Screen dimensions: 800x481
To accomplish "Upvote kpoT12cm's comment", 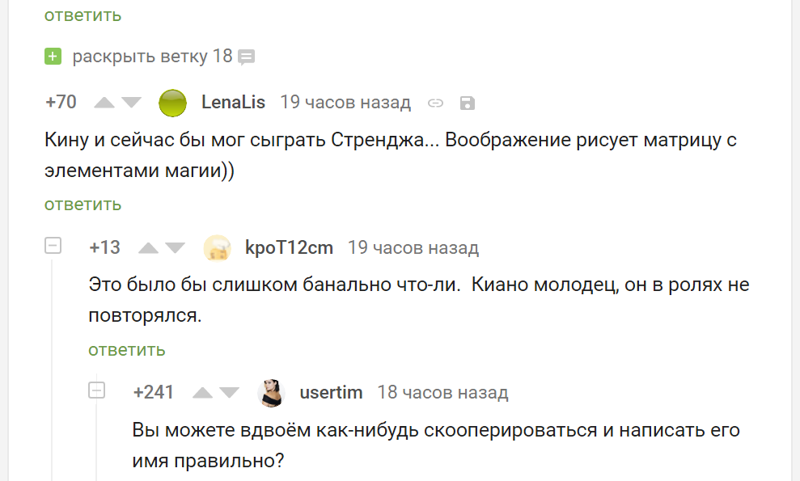I will [x=148, y=248].
